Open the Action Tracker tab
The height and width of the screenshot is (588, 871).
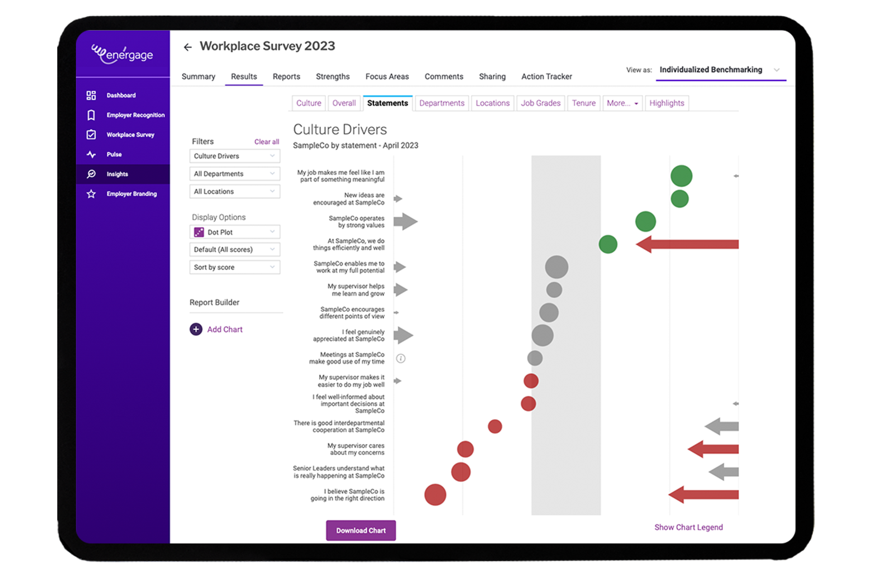(x=546, y=76)
